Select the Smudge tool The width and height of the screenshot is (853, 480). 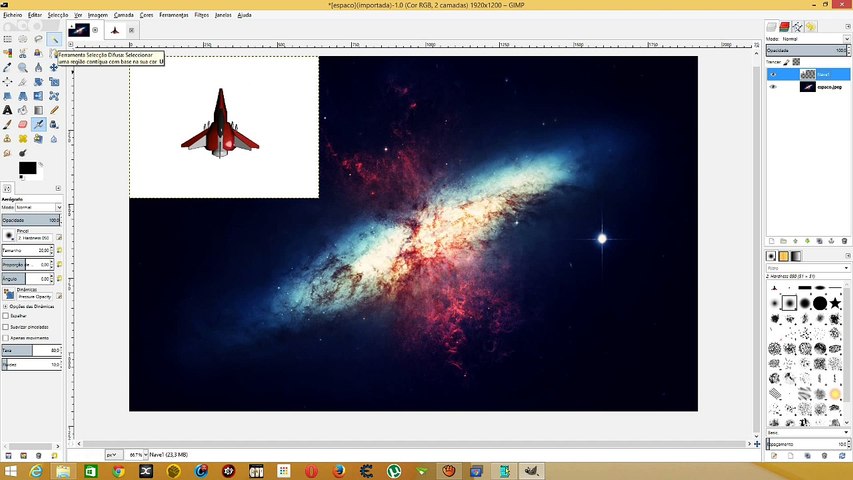coord(8,153)
